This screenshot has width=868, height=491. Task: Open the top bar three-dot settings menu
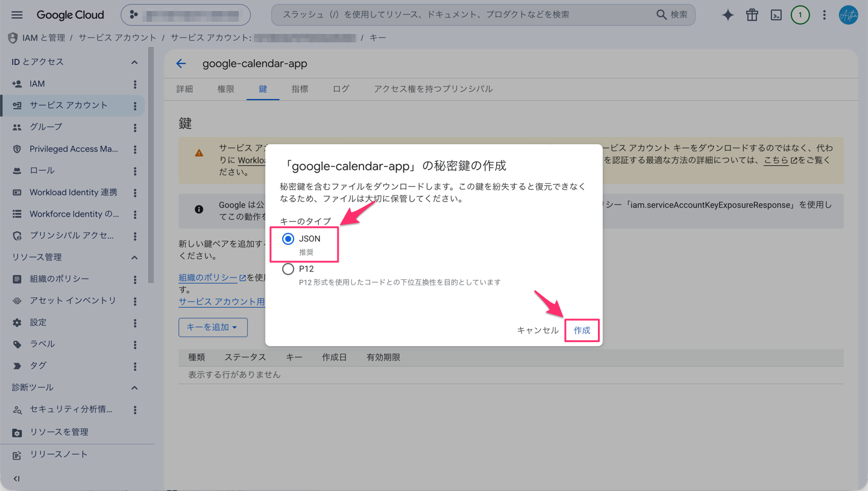825,15
